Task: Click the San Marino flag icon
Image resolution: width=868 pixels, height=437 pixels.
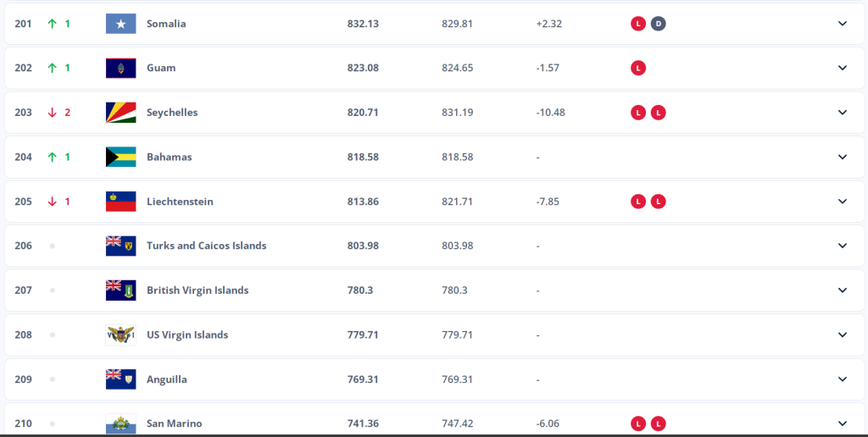Action: coord(120,423)
